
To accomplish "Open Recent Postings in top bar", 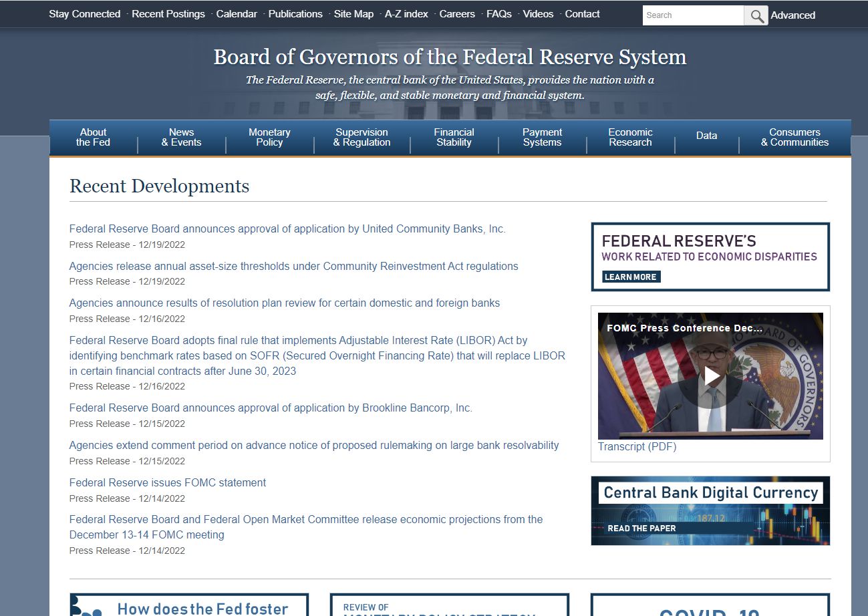I will pyautogui.click(x=168, y=14).
